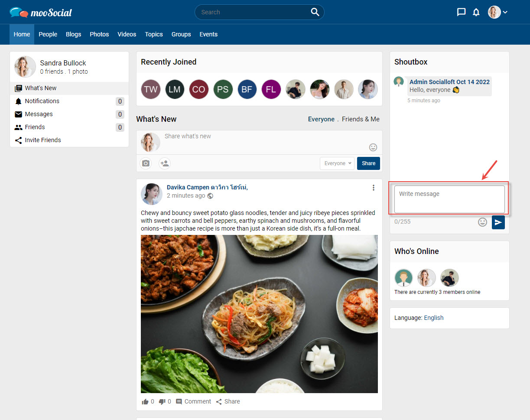Screen dimensions: 530x420
Task: Click the Friends count badge
Action: (x=120, y=127)
